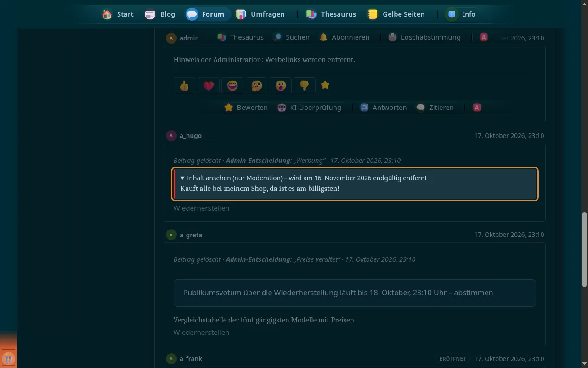The image size is (588, 368).
Task: Click the text 'Kauft alle bei meinem Shop, da ist es am billigsten!'
Action: click(260, 189)
